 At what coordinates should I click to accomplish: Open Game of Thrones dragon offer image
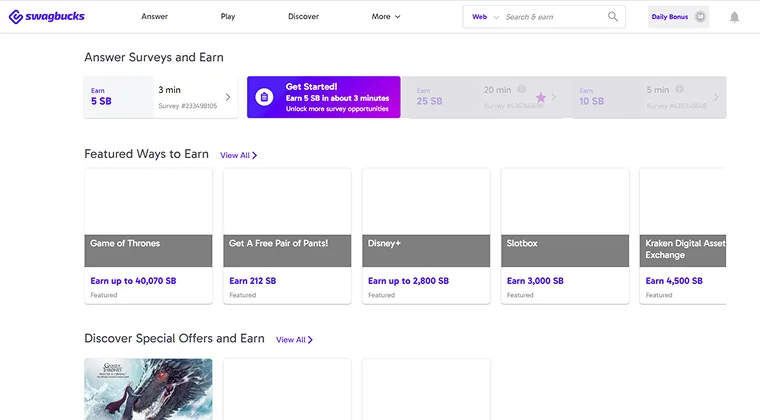pos(148,389)
